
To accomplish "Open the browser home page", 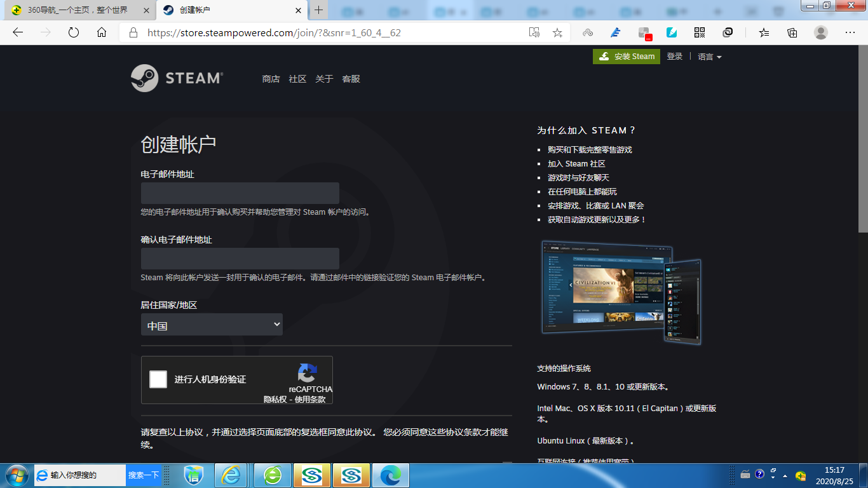I will (102, 32).
